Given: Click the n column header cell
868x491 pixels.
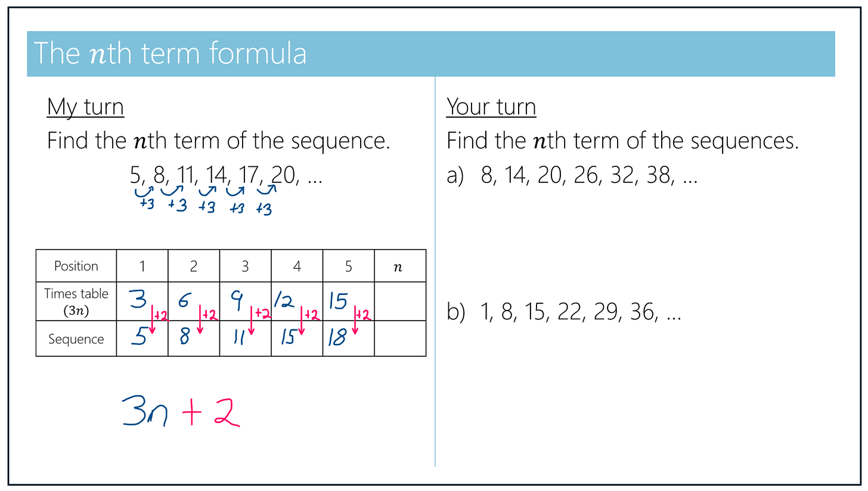Looking at the screenshot, I should pyautogui.click(x=400, y=266).
